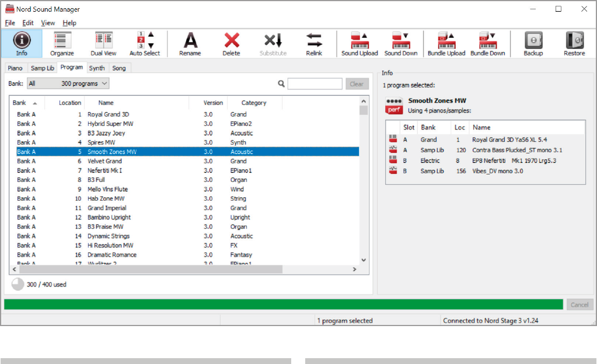Click the program list scroll-up arrow
597x364 pixels.
pos(364,101)
